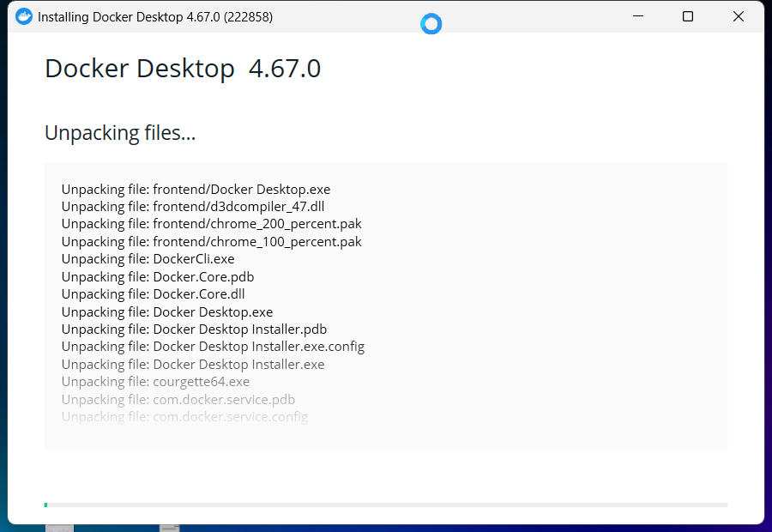Click the Docker whale icon in title bar
Screen dimensions: 772x532
[x=24, y=16]
